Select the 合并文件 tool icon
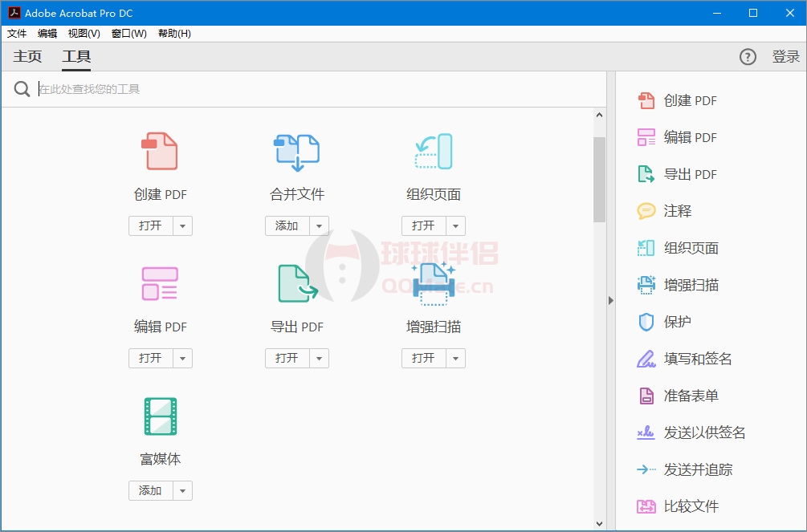Viewport: 807px width, 532px height. coord(296,151)
